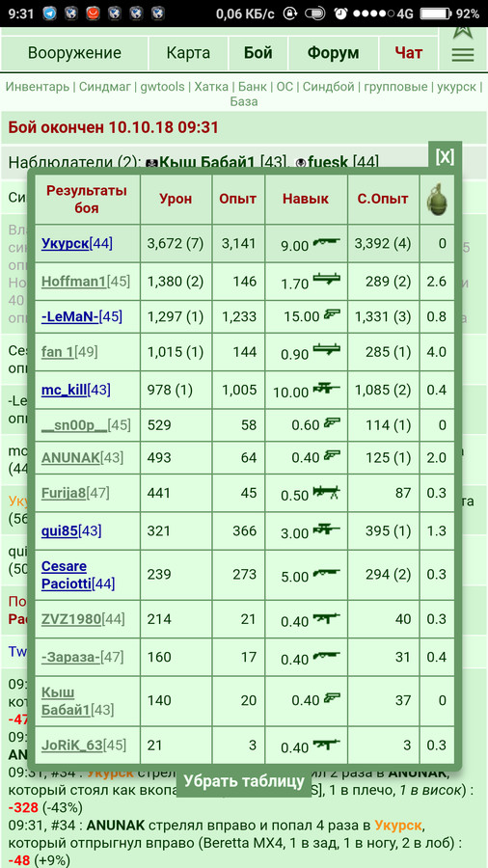Click the Убрать таблицу button

(244, 781)
